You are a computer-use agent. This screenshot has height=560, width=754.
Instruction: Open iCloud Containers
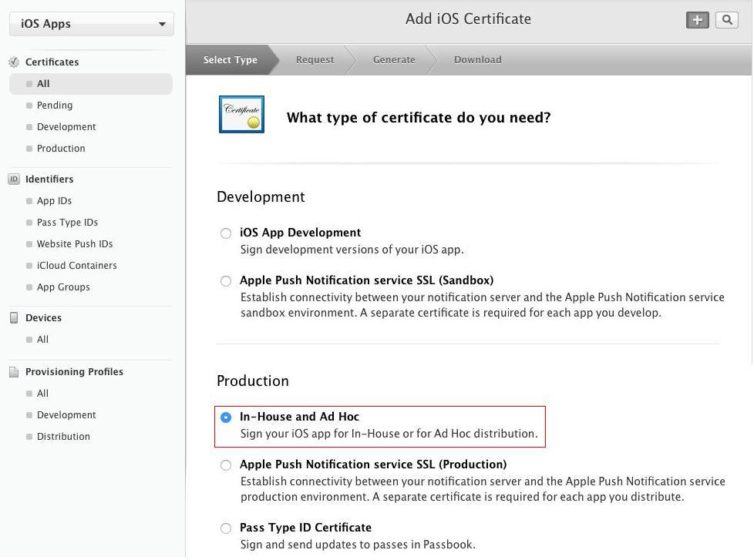coord(77,266)
